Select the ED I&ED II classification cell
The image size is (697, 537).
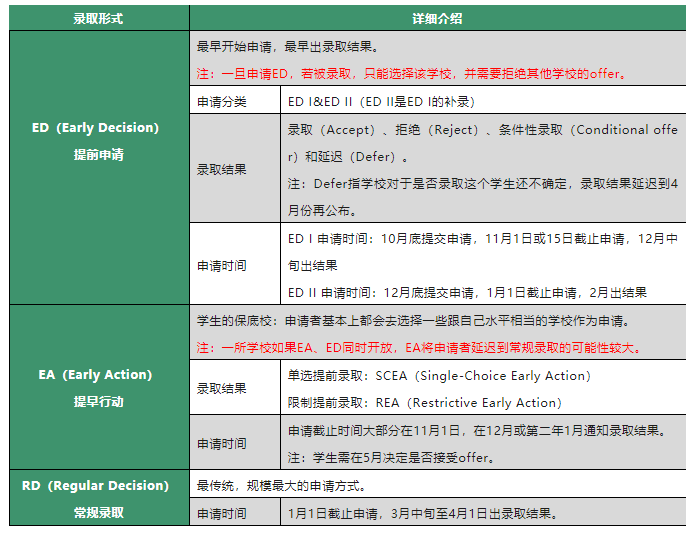click(380, 101)
